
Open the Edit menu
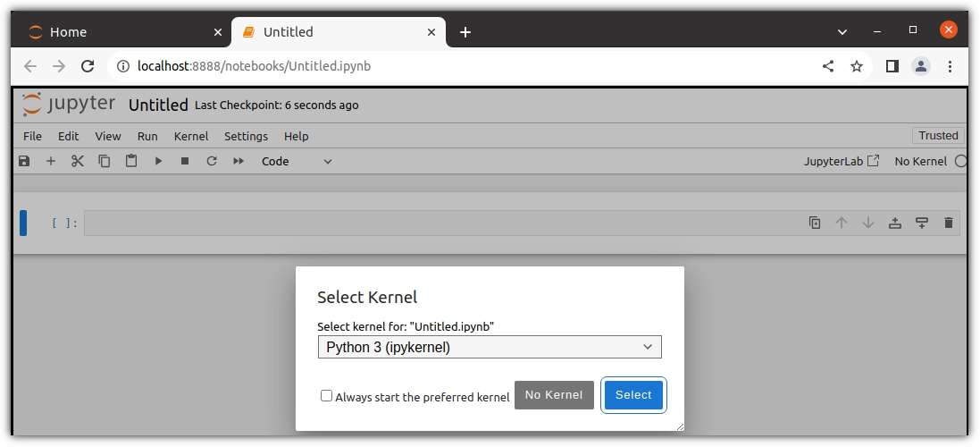click(x=69, y=136)
